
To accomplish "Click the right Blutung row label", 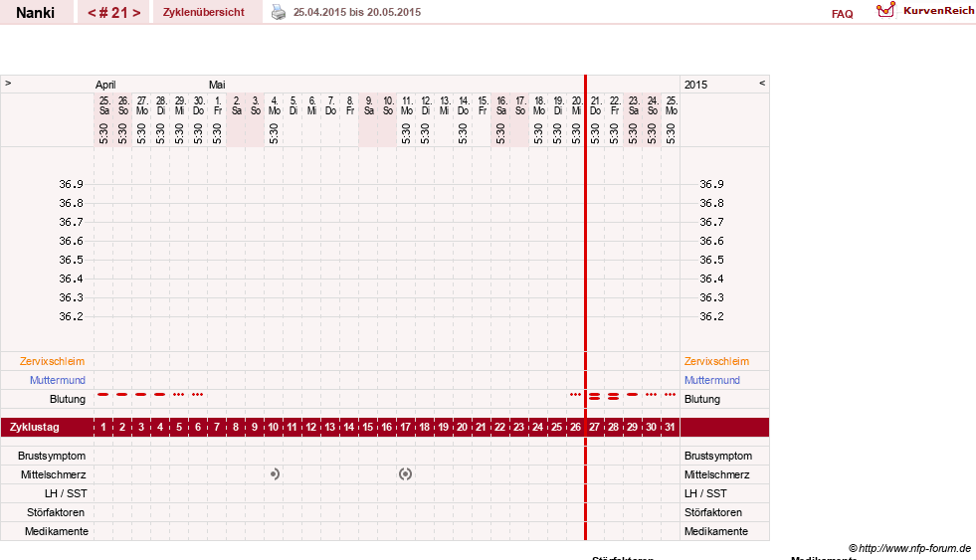I will point(702,400).
